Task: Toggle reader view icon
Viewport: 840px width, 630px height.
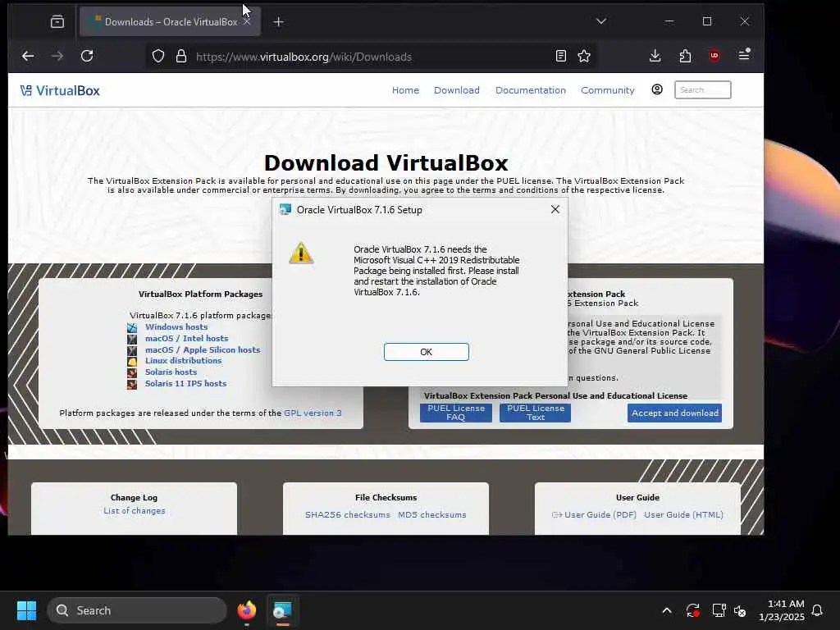Action: pos(561,56)
